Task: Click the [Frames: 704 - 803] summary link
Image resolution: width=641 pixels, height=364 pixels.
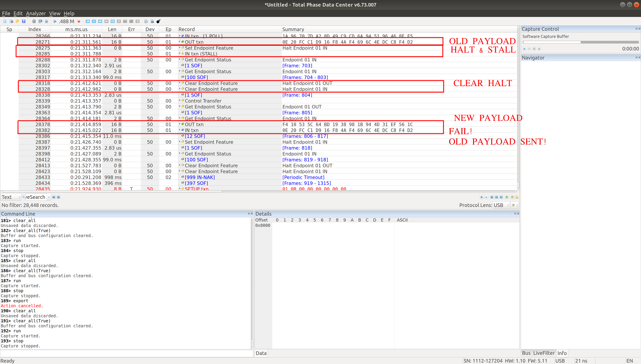Action: [x=305, y=77]
